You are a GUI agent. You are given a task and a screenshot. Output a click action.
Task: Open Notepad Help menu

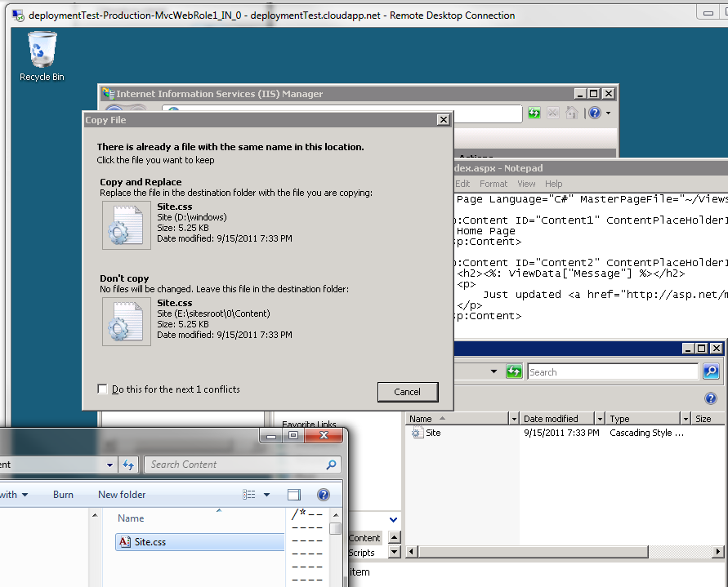[x=553, y=184]
